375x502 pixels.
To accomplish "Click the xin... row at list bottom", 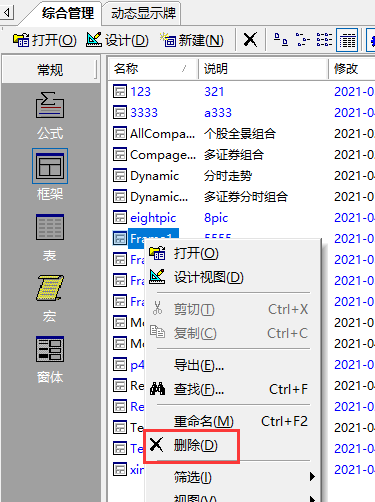I will (128, 470).
